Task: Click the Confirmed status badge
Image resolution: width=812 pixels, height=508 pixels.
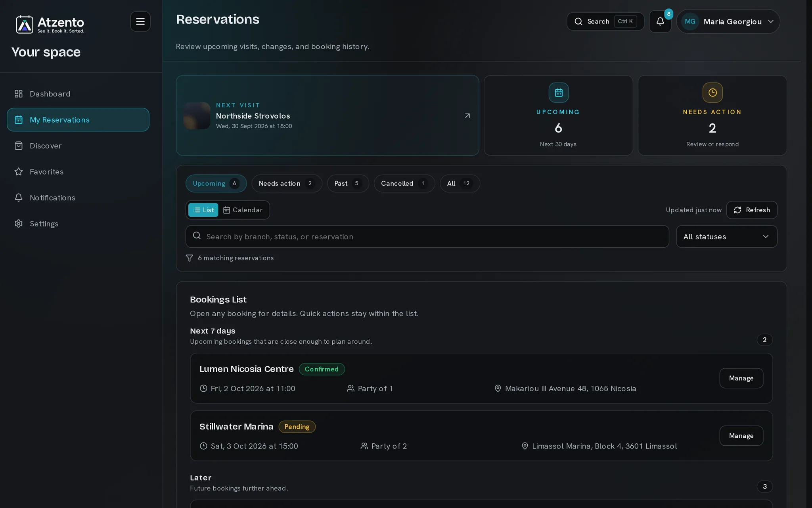Action: point(322,369)
